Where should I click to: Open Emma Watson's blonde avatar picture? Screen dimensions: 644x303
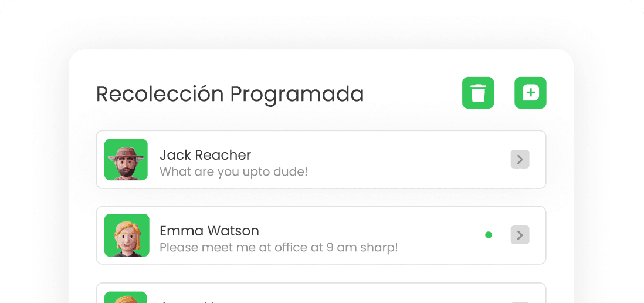pyautogui.click(x=127, y=235)
